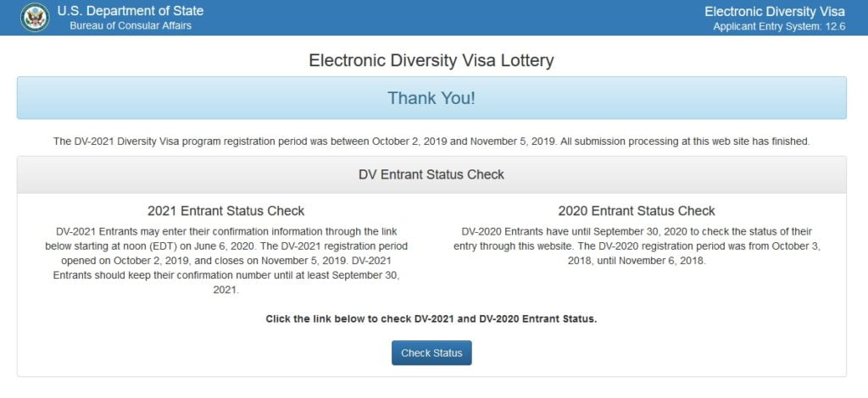Screen dimensions: 868x398
Task: Click the DV Entrant Status Check panel header
Action: point(431,174)
